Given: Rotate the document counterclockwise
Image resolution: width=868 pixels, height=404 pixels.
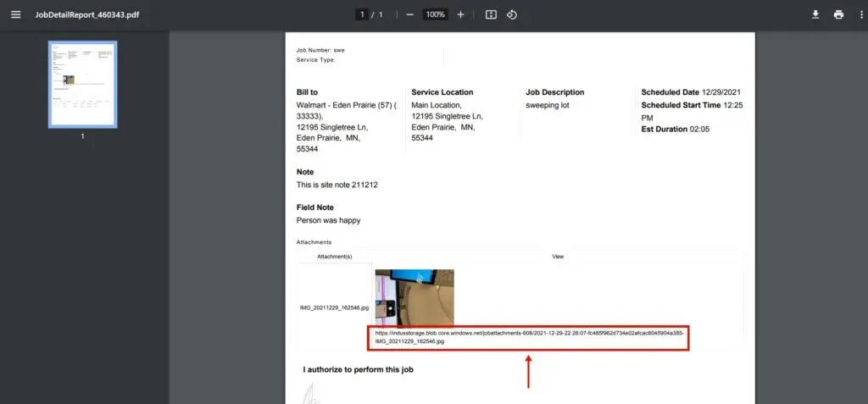Looking at the screenshot, I should [512, 14].
